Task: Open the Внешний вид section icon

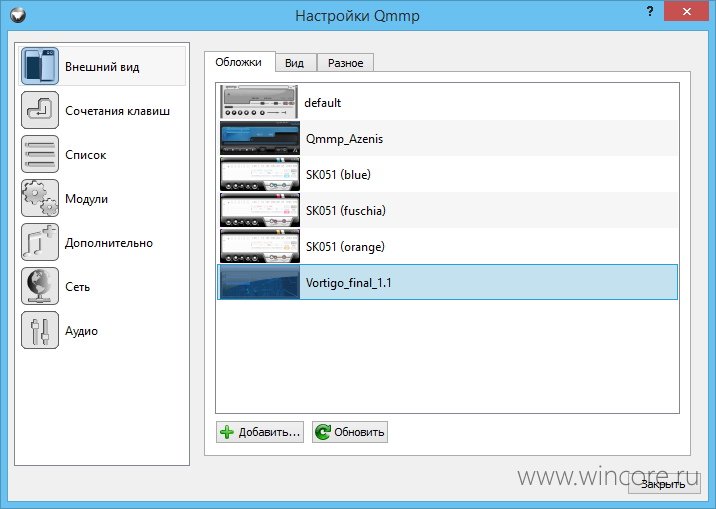Action: click(x=40, y=66)
